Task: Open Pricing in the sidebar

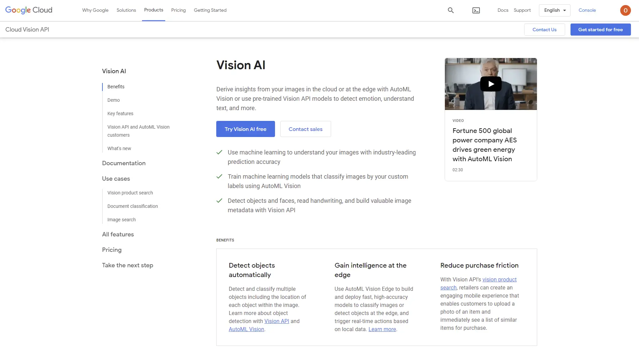Action: tap(112, 250)
